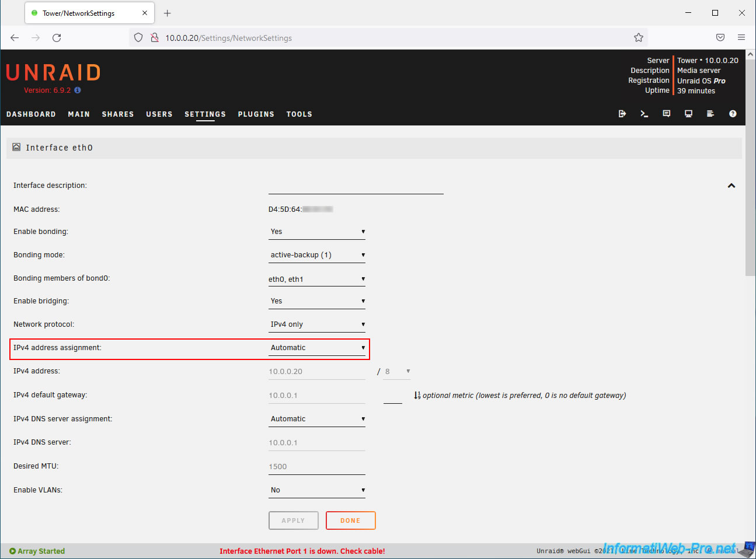This screenshot has height=559, width=756.
Task: Reload the page in the browser
Action: tap(57, 38)
